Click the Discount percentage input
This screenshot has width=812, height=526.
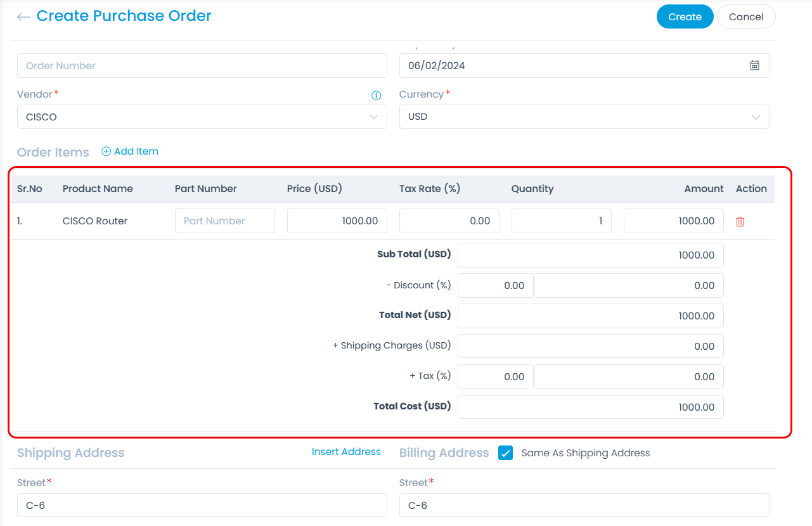[x=495, y=285]
